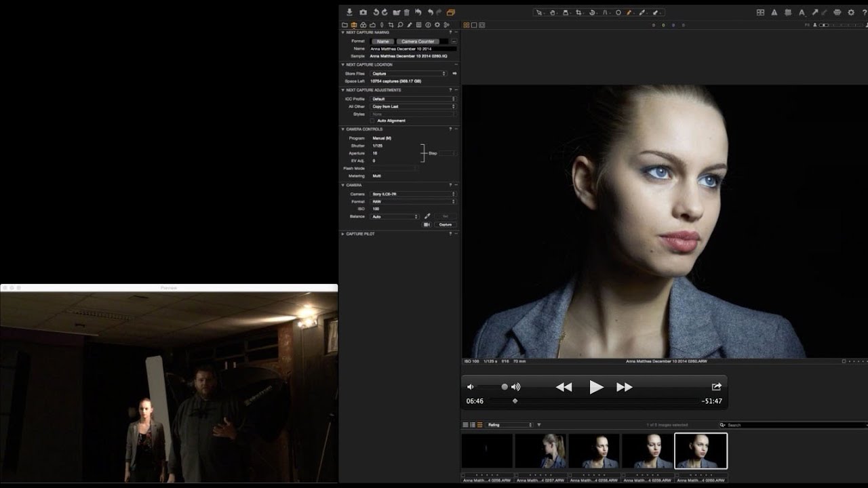
Task: Tick checkbox under thumbnail 0260.ARW
Action: click(x=677, y=475)
